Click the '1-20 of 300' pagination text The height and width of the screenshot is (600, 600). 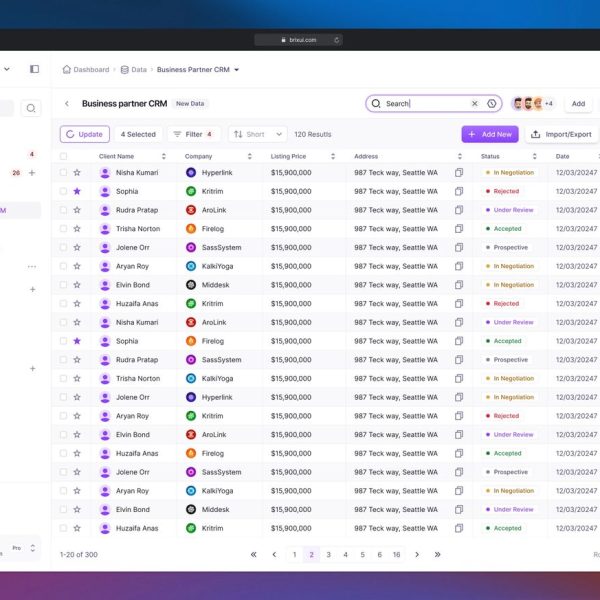coord(78,554)
